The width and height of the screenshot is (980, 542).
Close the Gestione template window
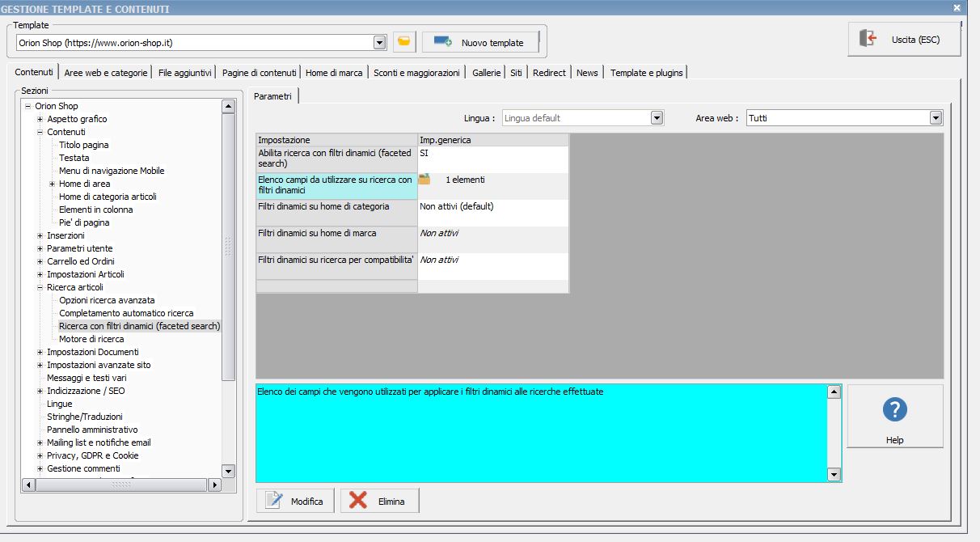click(957, 7)
